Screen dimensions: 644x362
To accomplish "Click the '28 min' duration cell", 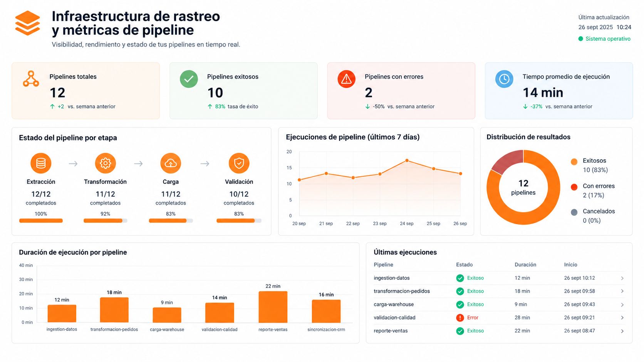I will coord(522,318).
